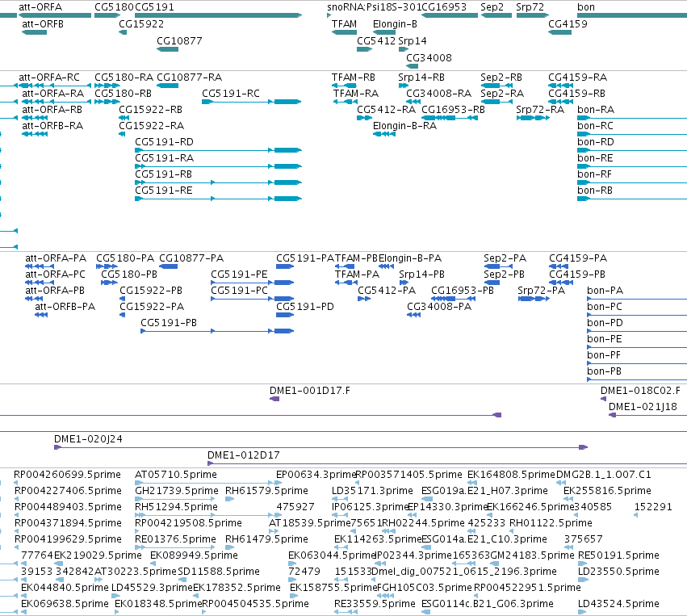Select transcript CG5191-RD label
Viewport: 687px width, 616px height.
(164, 142)
